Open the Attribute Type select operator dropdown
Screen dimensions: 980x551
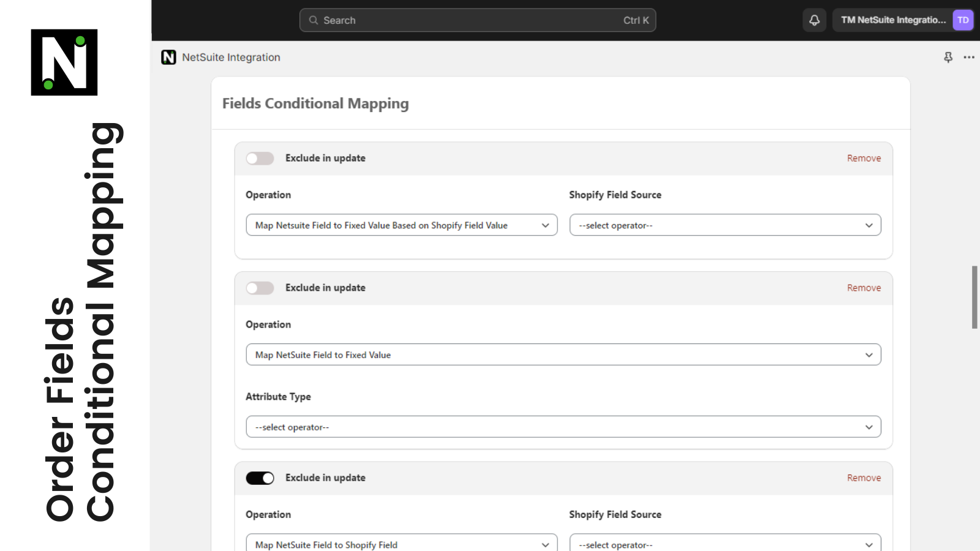(563, 427)
